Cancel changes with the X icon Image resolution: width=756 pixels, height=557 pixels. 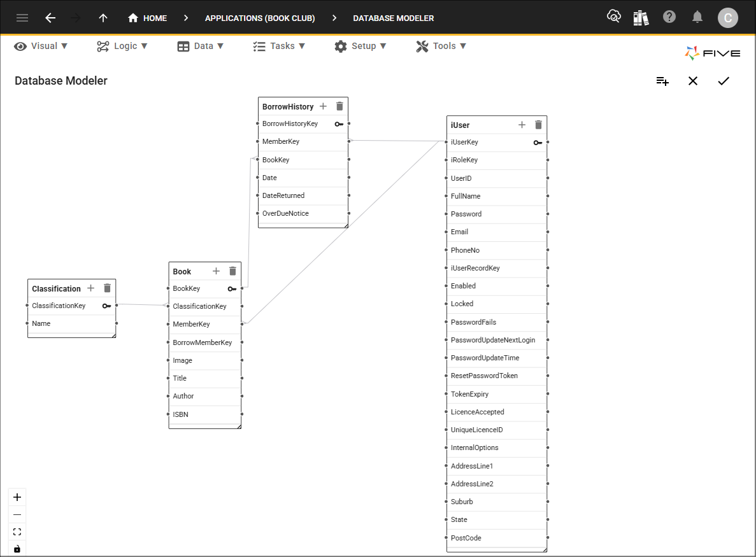(693, 81)
